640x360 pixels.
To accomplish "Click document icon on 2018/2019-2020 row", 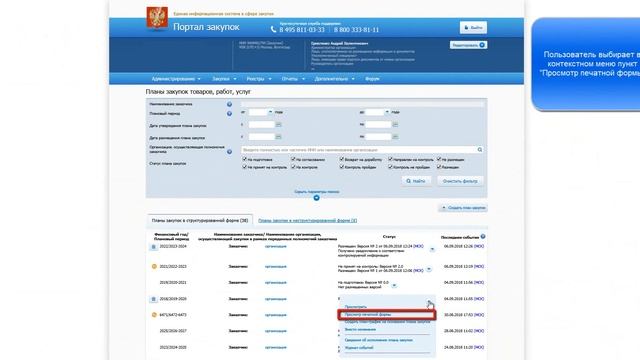I will (153, 299).
